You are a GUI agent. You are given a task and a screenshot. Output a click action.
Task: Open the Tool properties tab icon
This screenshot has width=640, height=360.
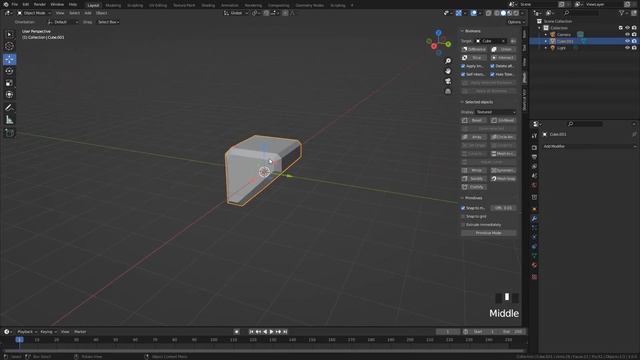click(x=534, y=136)
